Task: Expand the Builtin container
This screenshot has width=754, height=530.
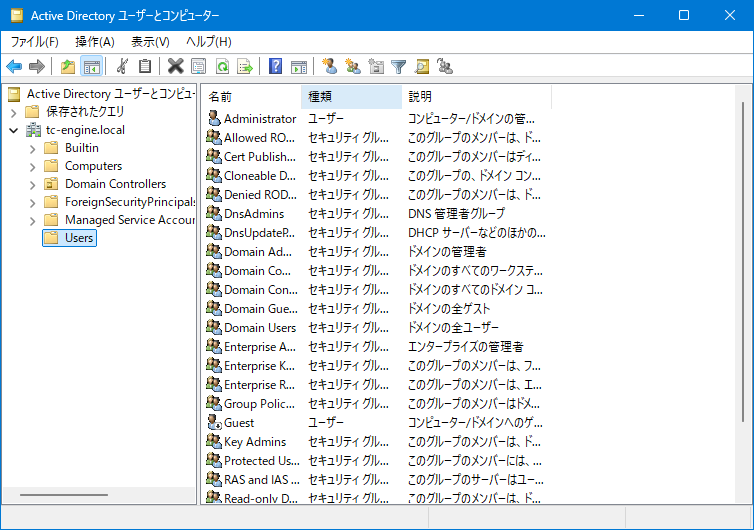Action: click(32, 149)
